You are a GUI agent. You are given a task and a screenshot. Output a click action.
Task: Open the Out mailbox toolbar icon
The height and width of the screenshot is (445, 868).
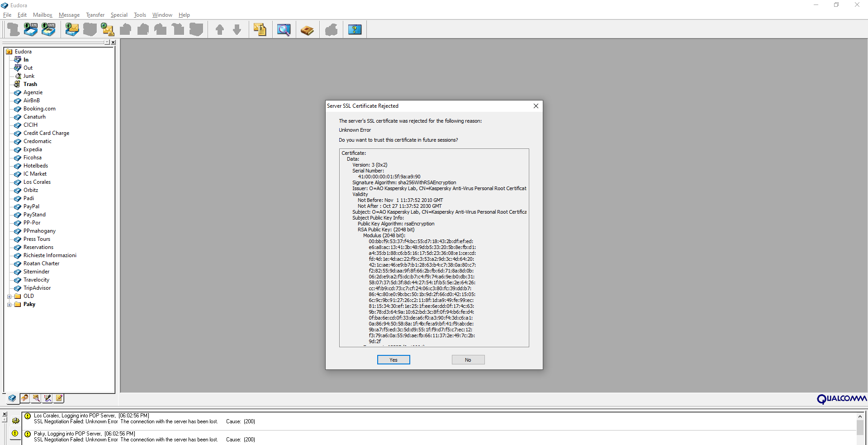48,29
